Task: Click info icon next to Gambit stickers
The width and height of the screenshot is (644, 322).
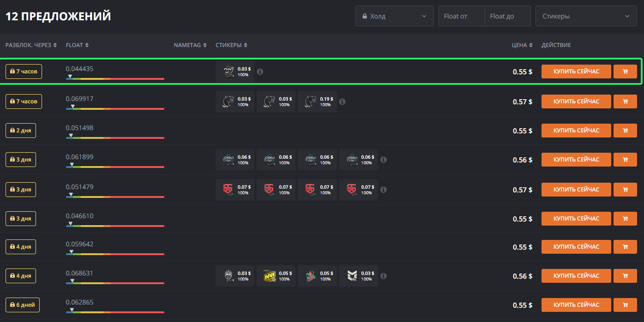Action: tap(383, 190)
